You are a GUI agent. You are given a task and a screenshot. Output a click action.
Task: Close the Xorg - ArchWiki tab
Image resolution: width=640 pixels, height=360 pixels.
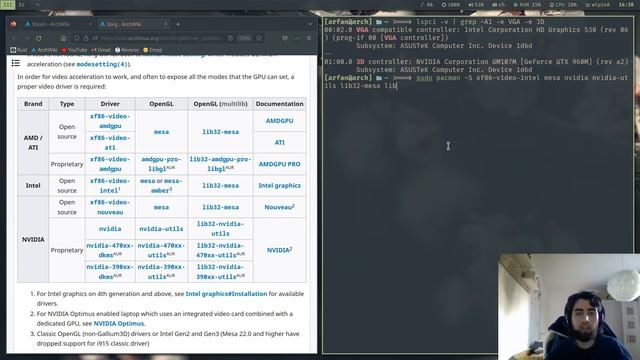[x=166, y=24]
